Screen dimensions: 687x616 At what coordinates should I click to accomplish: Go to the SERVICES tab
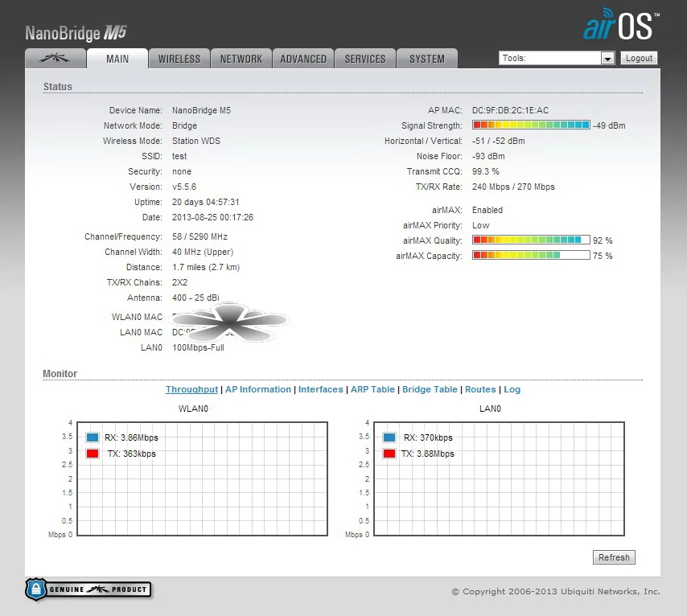click(365, 59)
